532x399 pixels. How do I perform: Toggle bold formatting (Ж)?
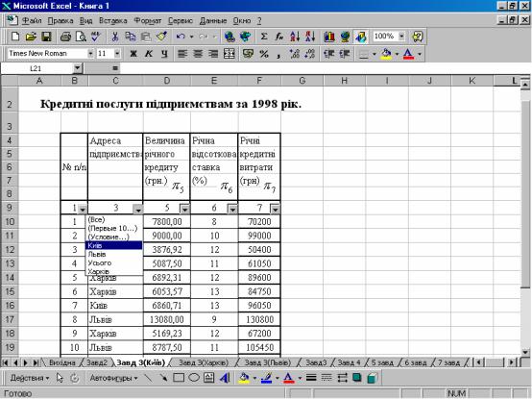133,54
